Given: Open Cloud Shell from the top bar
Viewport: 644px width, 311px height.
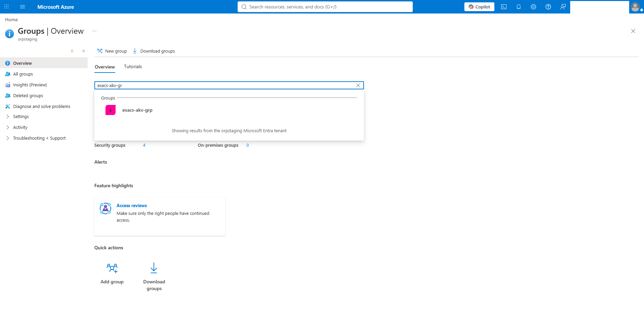Looking at the screenshot, I should click(504, 7).
